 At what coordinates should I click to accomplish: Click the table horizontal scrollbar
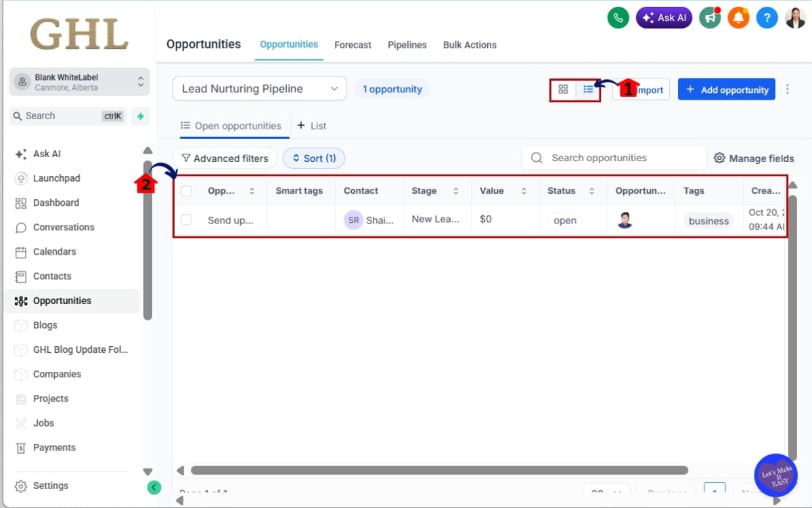point(439,470)
